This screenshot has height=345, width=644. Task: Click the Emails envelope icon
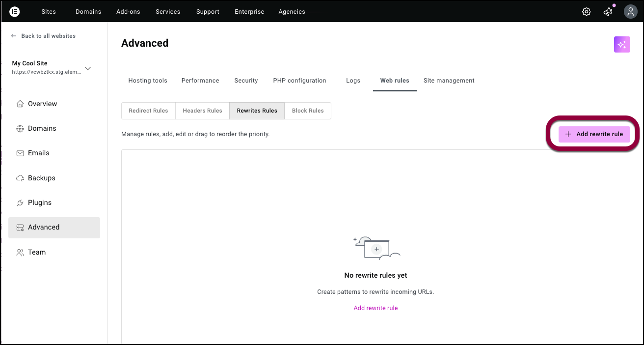point(20,153)
